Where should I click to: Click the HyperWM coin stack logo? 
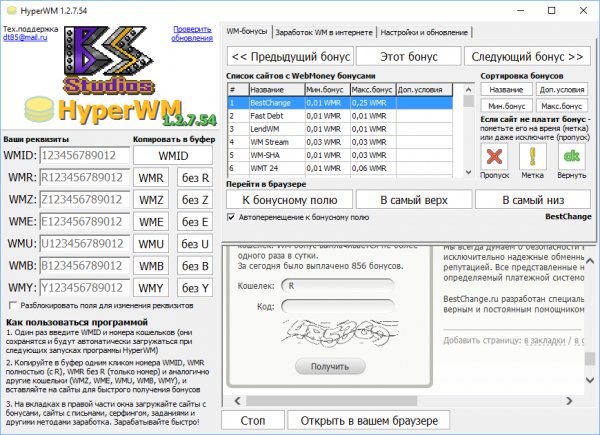tap(39, 109)
